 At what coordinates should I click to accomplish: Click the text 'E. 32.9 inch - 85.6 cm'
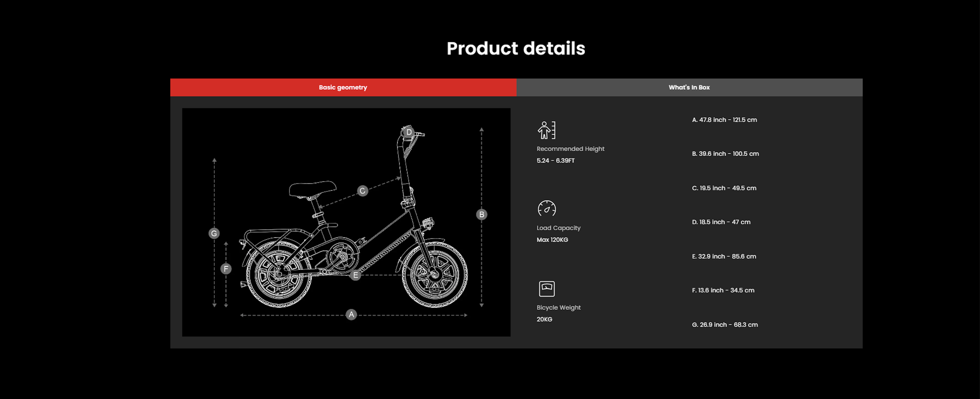[x=724, y=256]
